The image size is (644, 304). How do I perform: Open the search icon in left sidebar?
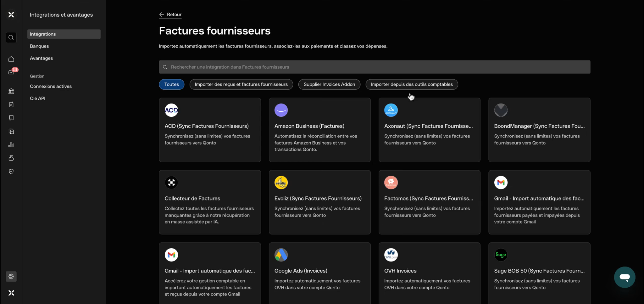click(11, 38)
